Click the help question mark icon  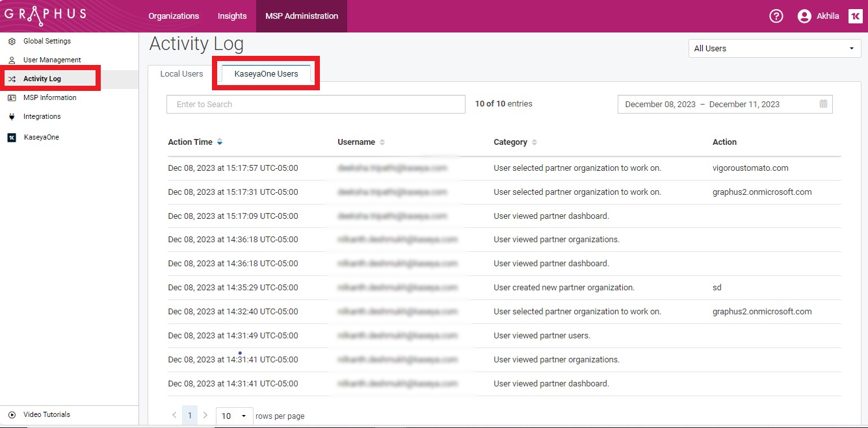[x=776, y=16]
